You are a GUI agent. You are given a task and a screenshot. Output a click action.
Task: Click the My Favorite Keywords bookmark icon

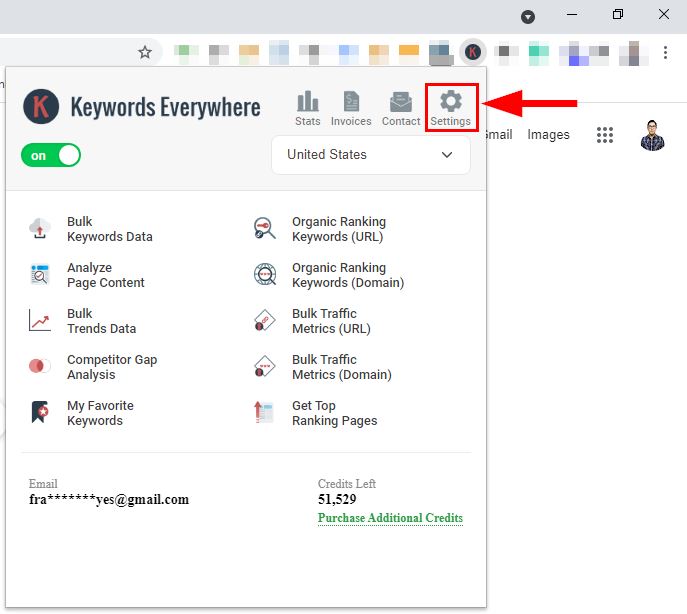click(x=40, y=412)
